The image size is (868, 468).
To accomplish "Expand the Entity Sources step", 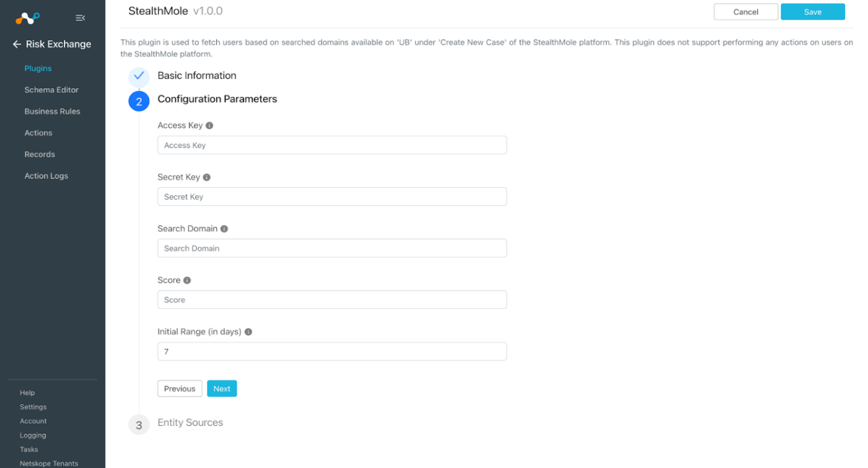I will [x=190, y=422].
